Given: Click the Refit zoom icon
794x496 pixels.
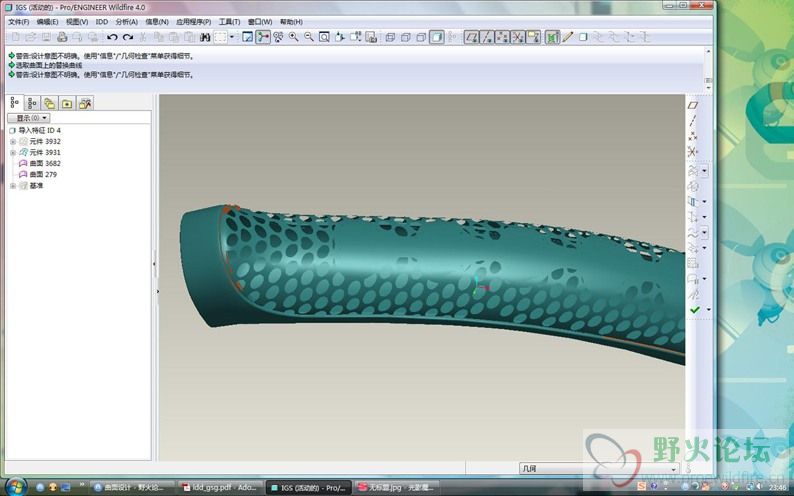Looking at the screenshot, I should point(324,37).
